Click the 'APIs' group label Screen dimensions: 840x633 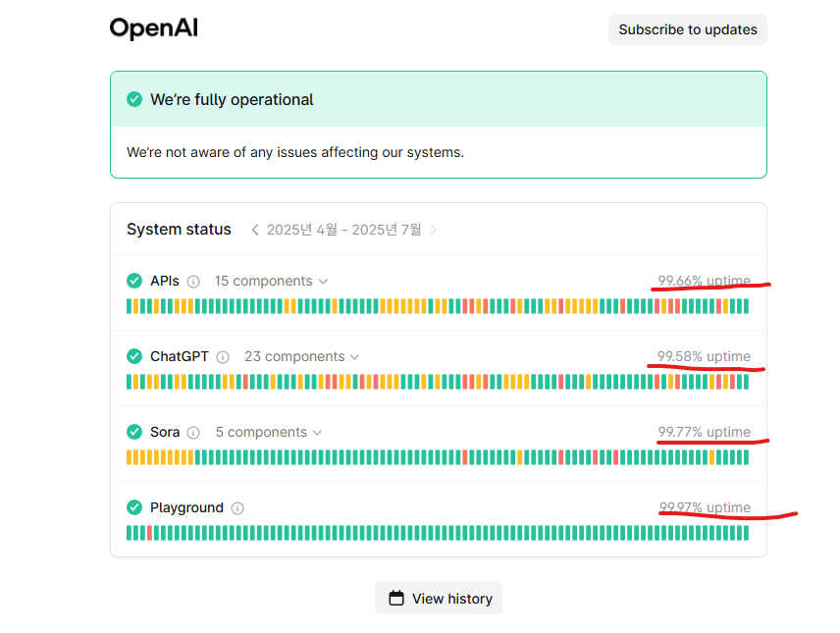coord(165,281)
